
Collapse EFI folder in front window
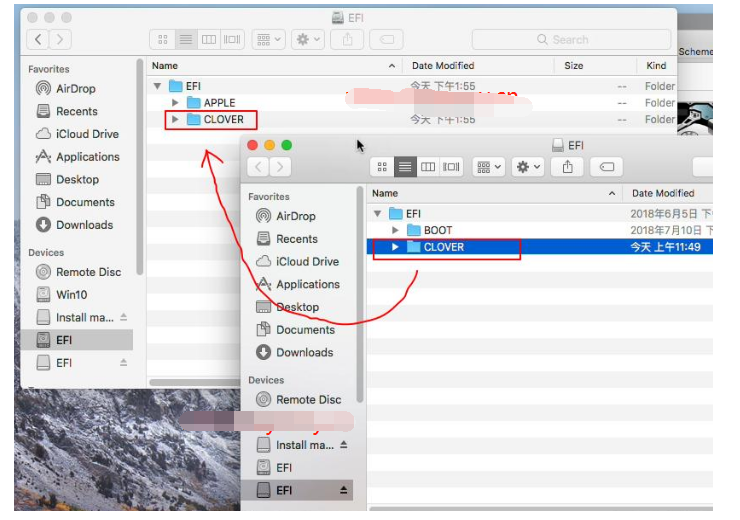click(x=378, y=214)
